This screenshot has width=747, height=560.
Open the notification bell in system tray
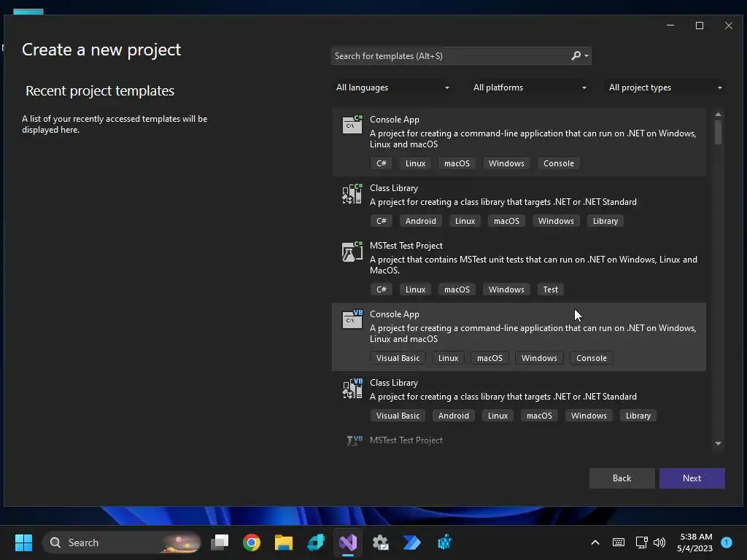pyautogui.click(x=727, y=542)
